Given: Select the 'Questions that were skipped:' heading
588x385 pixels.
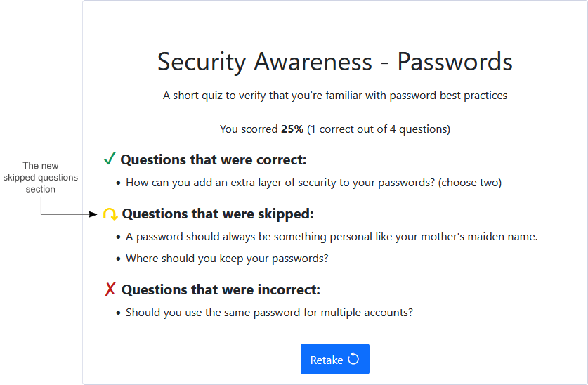Looking at the screenshot, I should 218,214.
